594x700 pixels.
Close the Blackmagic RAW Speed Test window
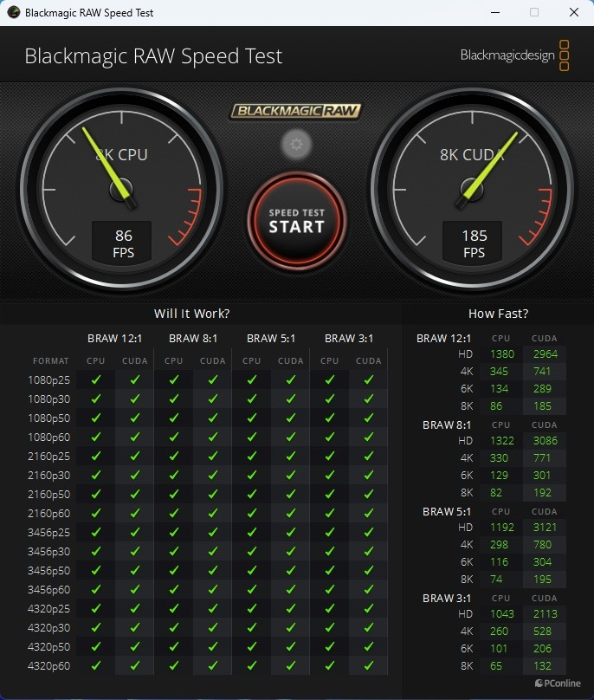pyautogui.click(x=574, y=12)
